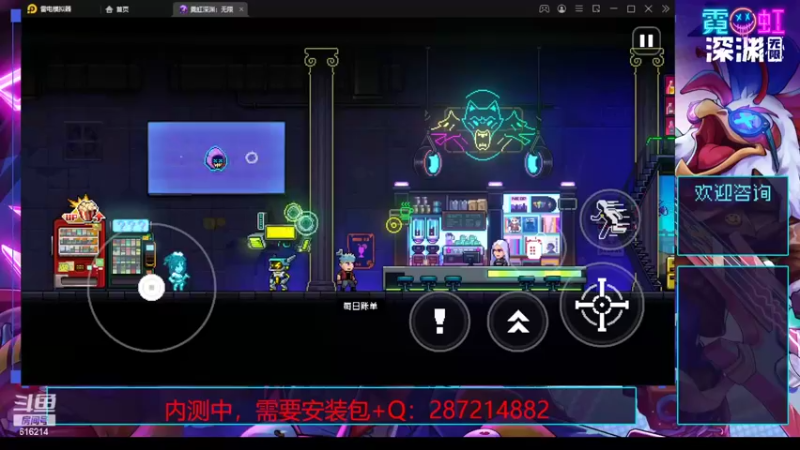Click the room number 516214
The image size is (800, 450).
(34, 432)
